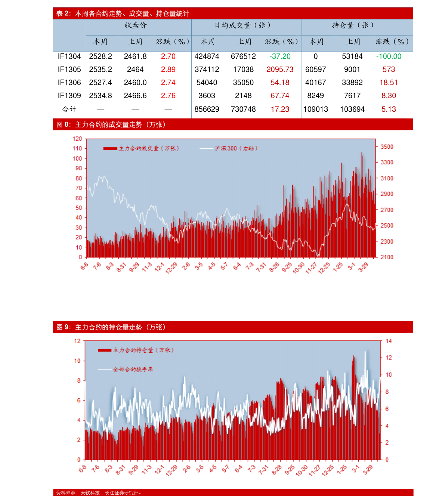Screen dimensions: 445x504
Task: Click the 17.23 value in the table
Action: coord(280,109)
